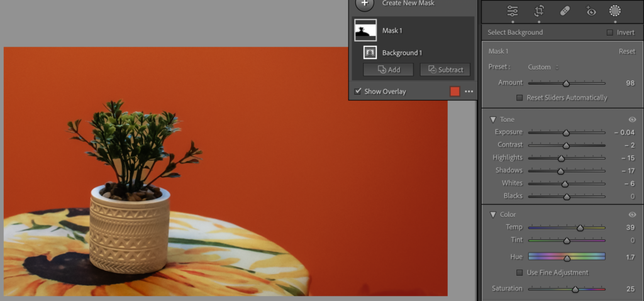Click Reset for Mask 1
Viewport: 644px width, 301px height.
627,52
